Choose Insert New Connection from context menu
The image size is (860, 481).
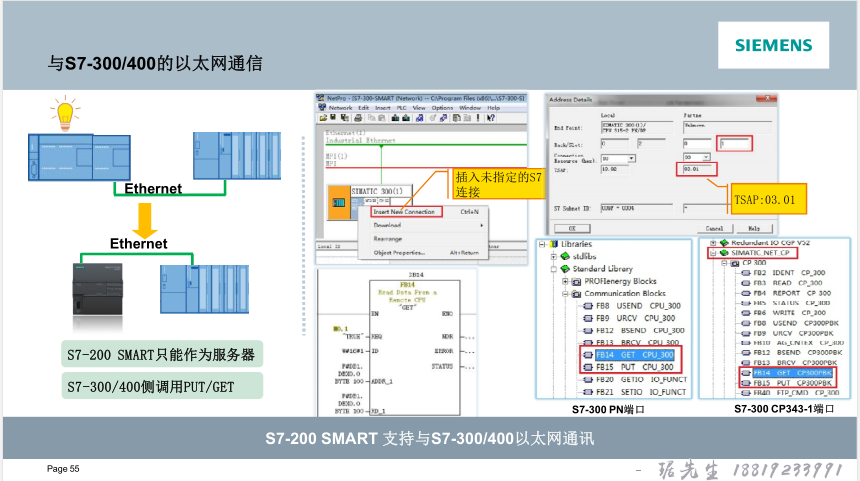(422, 212)
